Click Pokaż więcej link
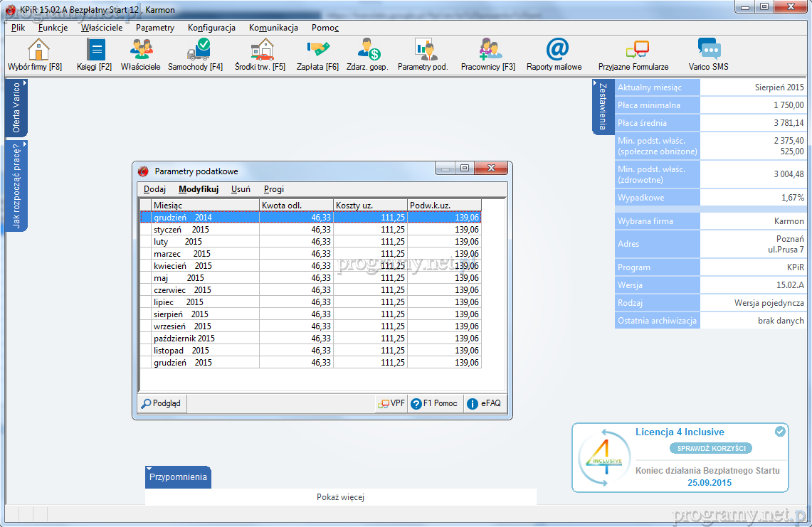The width and height of the screenshot is (812, 527). click(340, 497)
